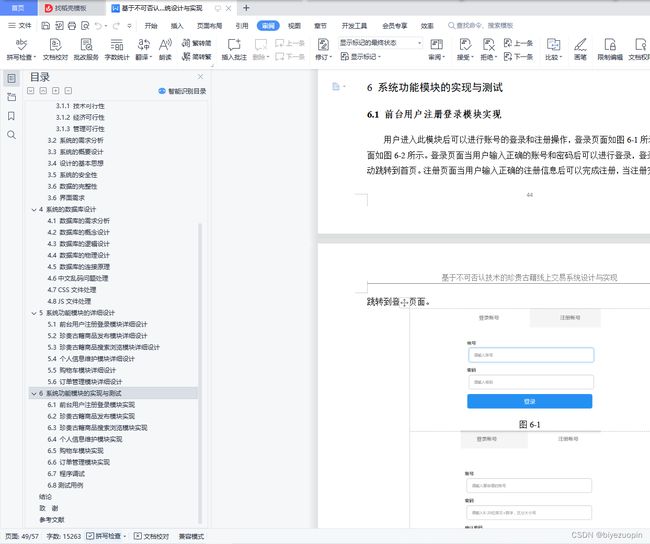The height and width of the screenshot is (544, 650).
Task: Open the chapter navigation icon in left sidebar
Action: click(12, 97)
